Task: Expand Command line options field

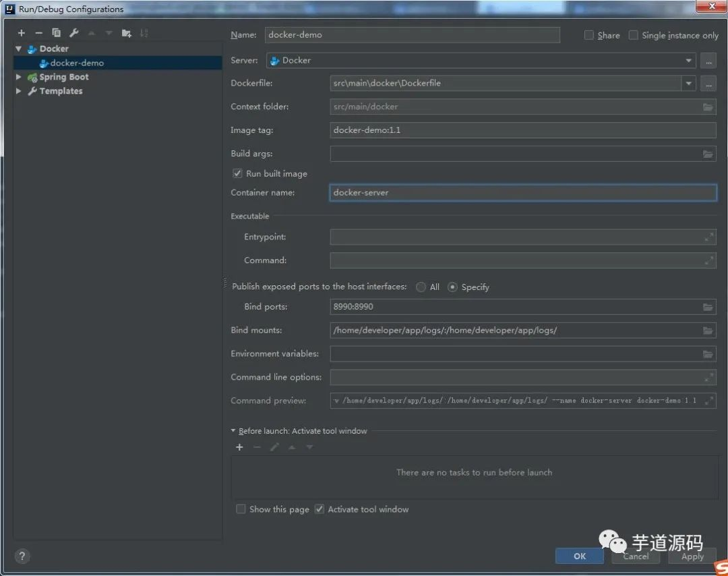Action: point(709,378)
